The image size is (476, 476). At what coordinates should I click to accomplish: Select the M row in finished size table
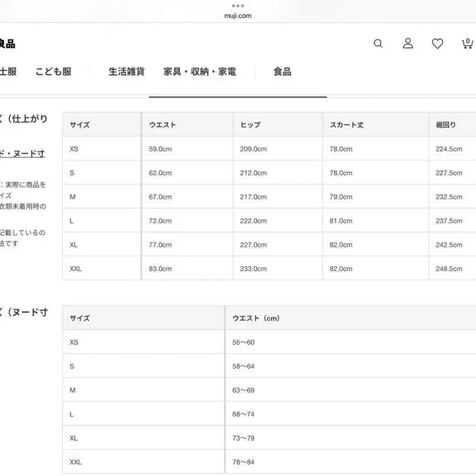(269, 197)
